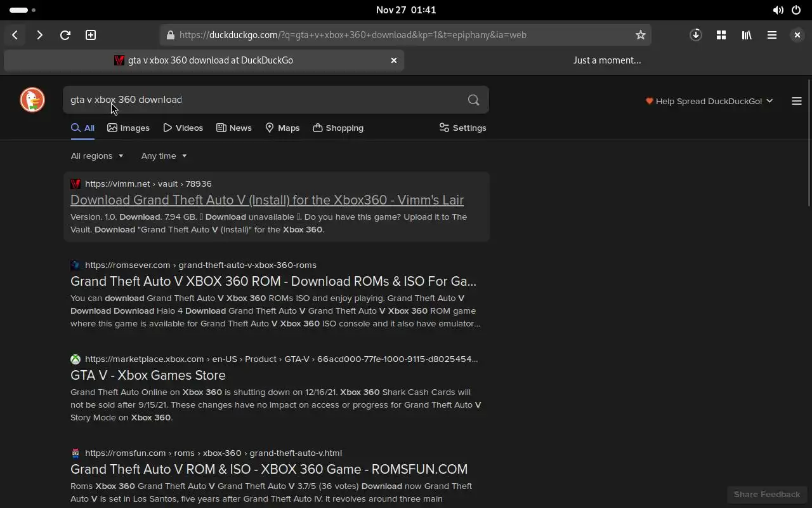Select the All results tab
Screen dimensions: 812x508
82,128
